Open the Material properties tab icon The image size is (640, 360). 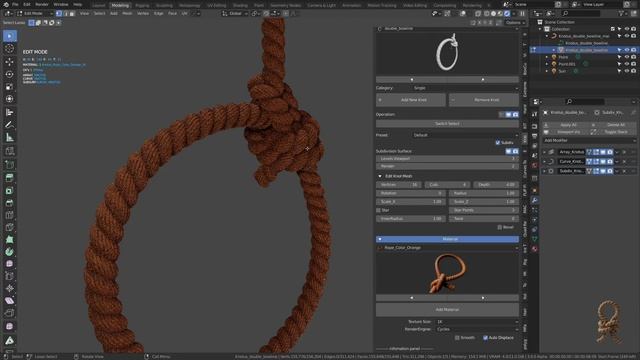(x=534, y=249)
